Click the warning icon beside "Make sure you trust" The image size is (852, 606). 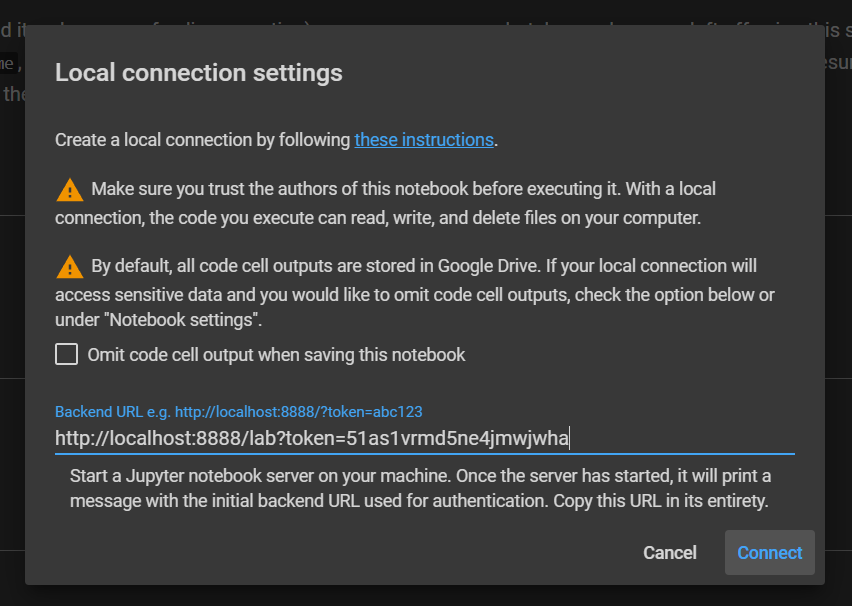69,189
